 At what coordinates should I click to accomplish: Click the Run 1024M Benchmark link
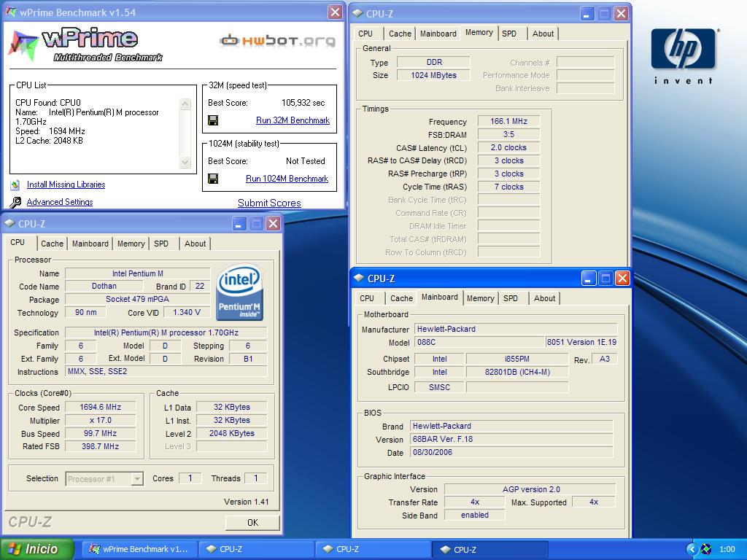pyautogui.click(x=287, y=179)
